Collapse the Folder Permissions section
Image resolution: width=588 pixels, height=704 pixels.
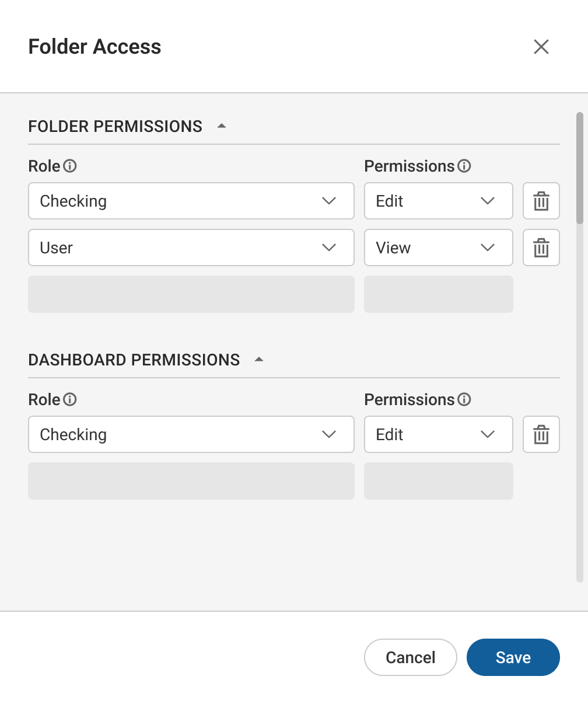pos(222,126)
